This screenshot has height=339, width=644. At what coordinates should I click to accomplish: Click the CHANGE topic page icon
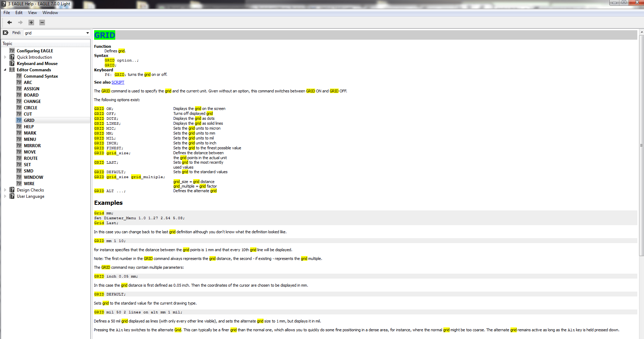coord(19,101)
